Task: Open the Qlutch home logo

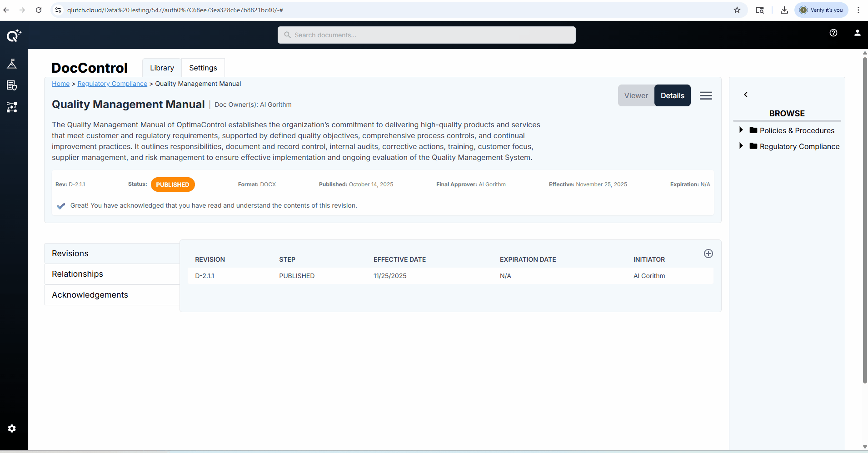Action: 14,35
